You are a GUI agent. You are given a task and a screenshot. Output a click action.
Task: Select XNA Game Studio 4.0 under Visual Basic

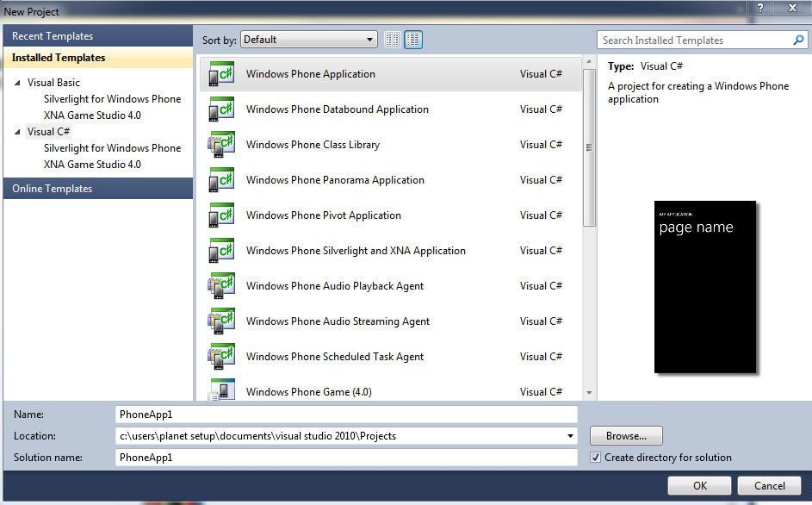pos(92,115)
